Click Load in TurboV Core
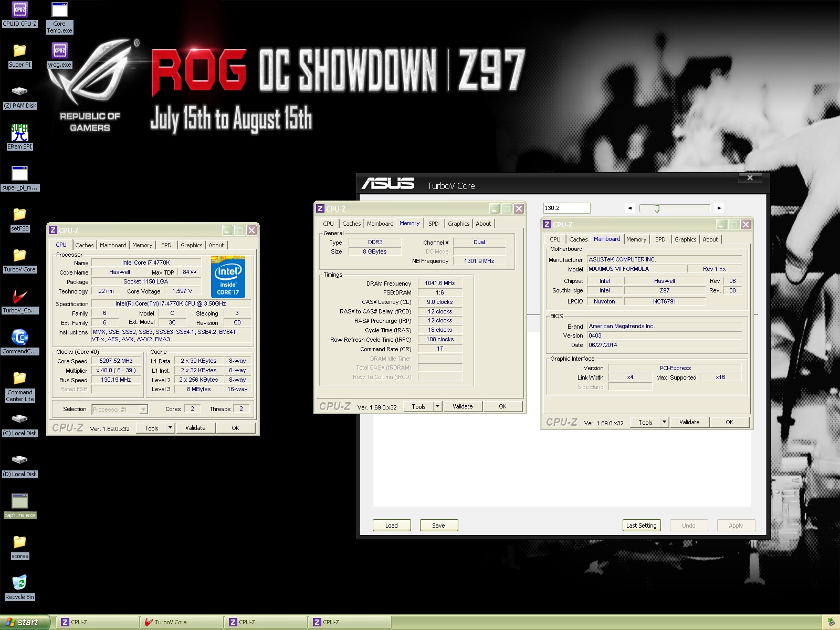 392,526
